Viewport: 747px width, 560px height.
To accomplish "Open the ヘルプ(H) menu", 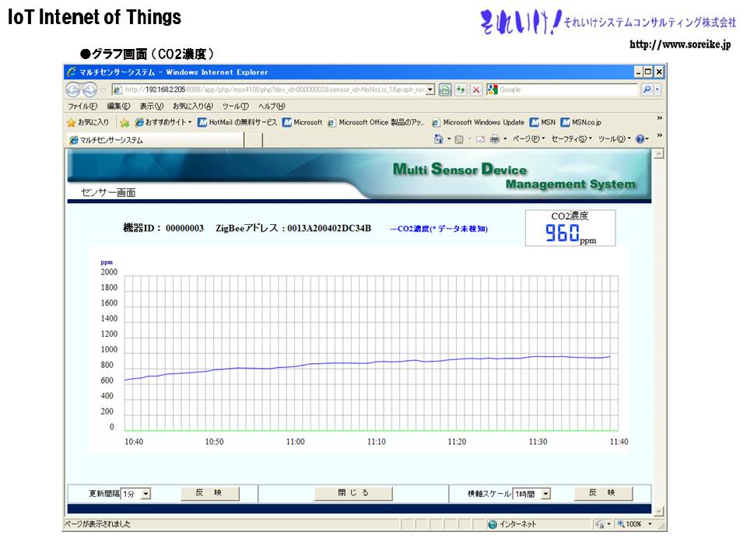I will coord(271,107).
